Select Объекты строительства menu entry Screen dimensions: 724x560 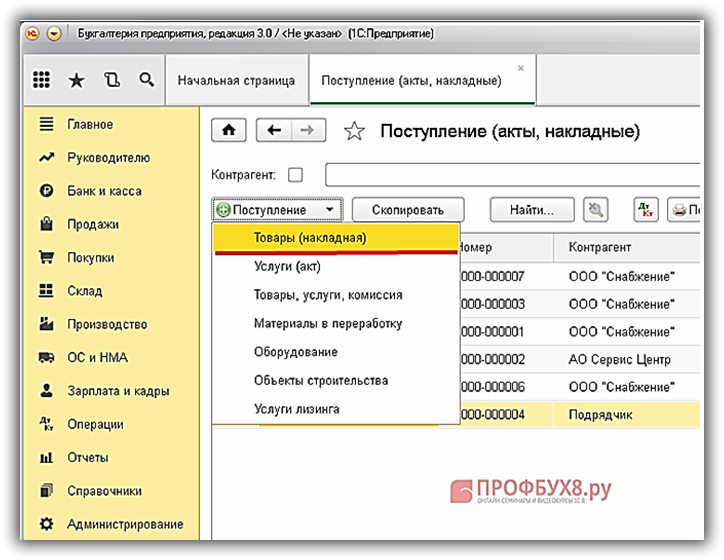pyautogui.click(x=336, y=380)
